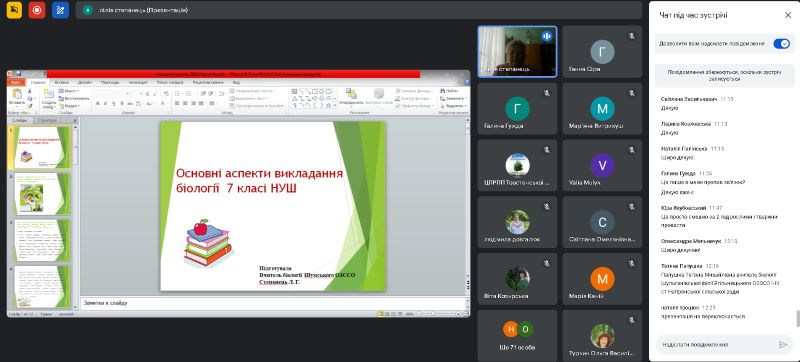This screenshot has height=362, width=800.
Task: Select slide 3 thumbnail in slide pane
Action: [x=42, y=240]
